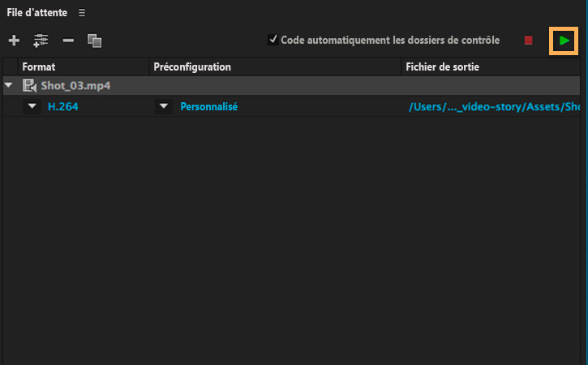Click the duplicate icon

tap(94, 41)
